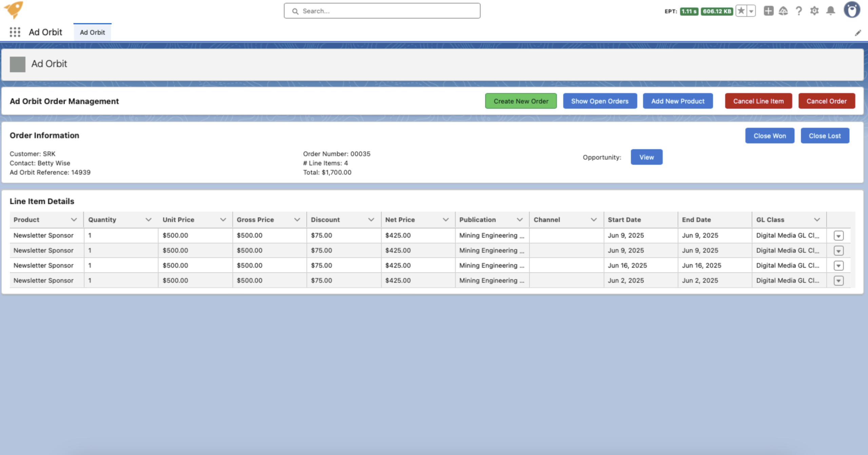The height and width of the screenshot is (455, 868).
Task: Click the Close Won button
Action: [x=770, y=136]
